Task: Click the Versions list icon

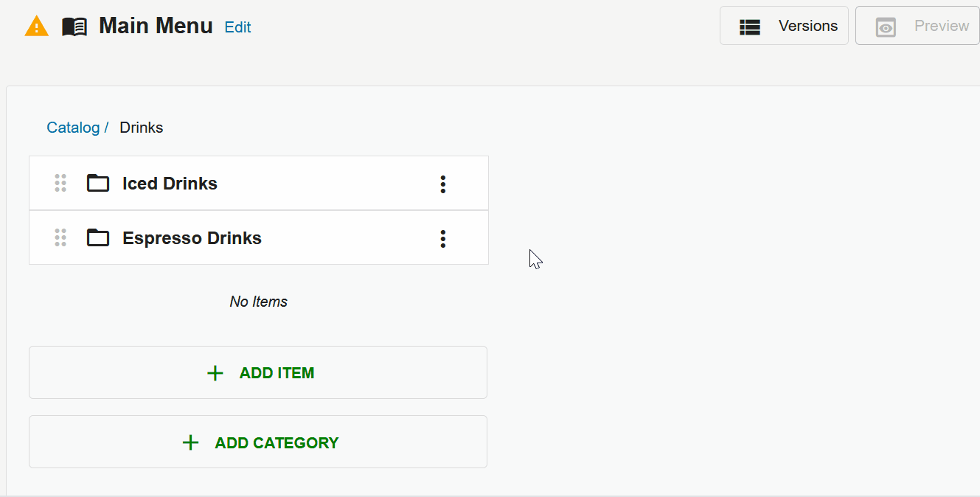Action: [750, 27]
